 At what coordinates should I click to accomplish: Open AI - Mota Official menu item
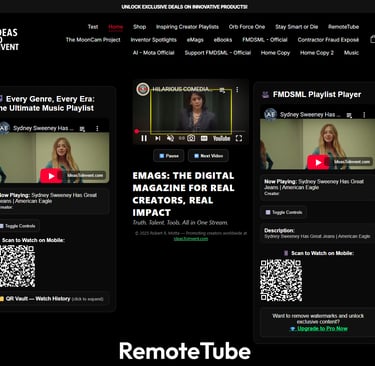point(154,53)
